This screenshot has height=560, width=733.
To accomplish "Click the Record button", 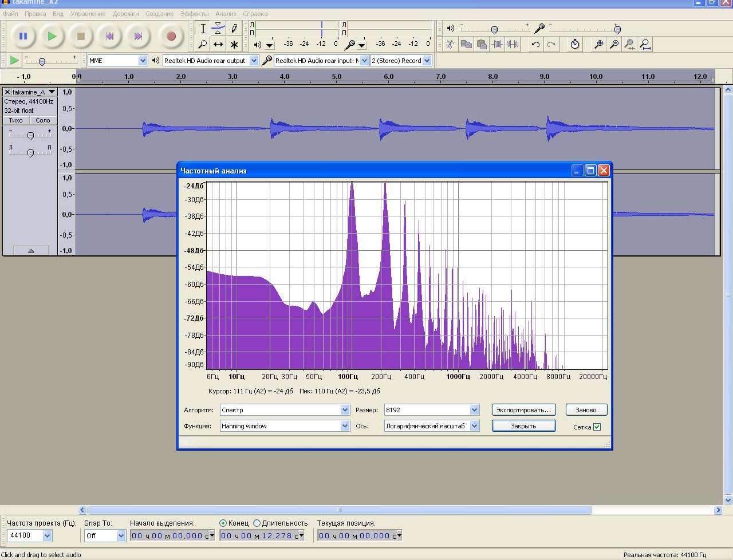I will pyautogui.click(x=171, y=36).
